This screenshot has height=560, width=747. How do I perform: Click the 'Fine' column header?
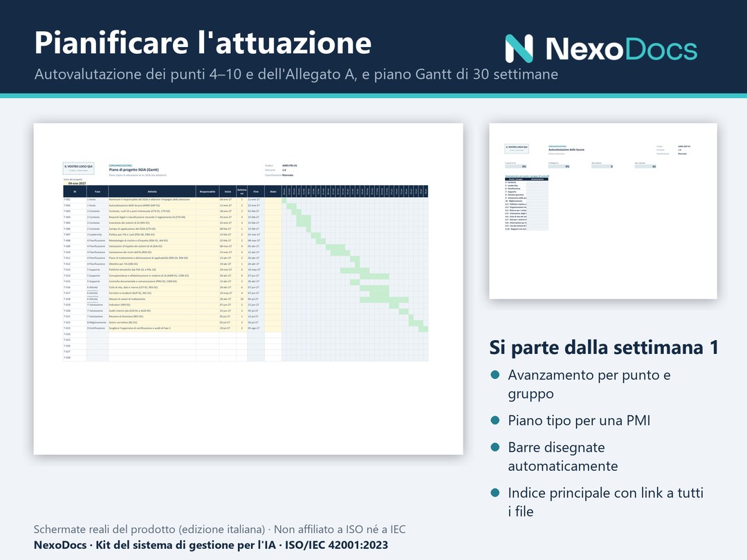click(x=256, y=192)
